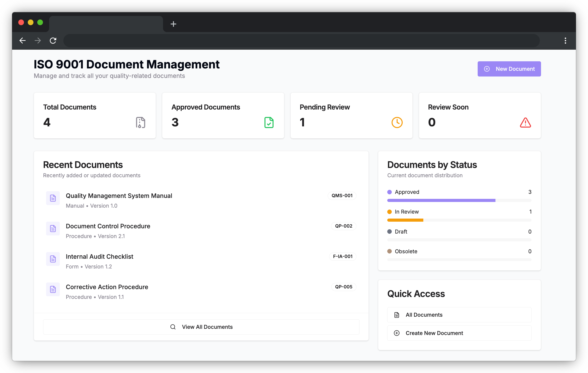Go back with the browser back arrow
This screenshot has width=588, height=373.
[23, 41]
